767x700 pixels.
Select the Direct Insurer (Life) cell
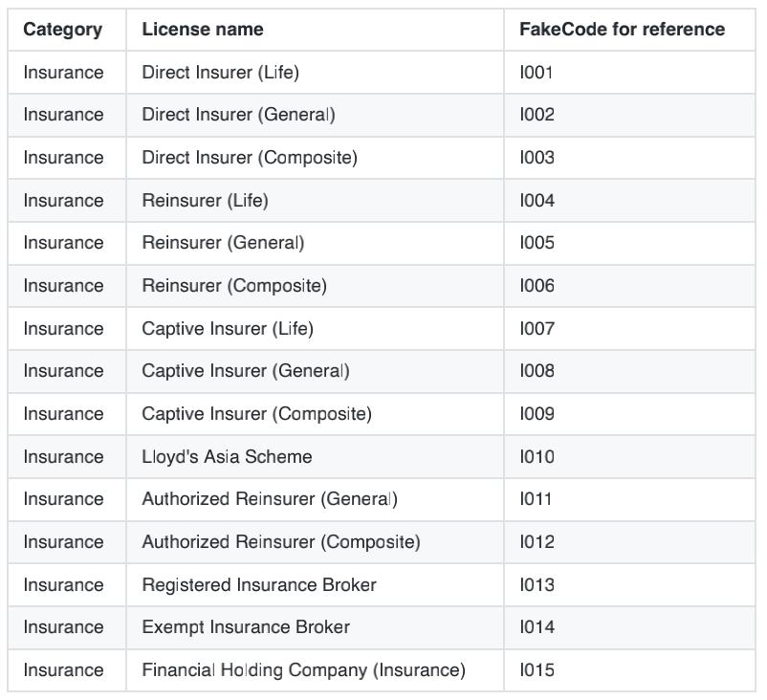[x=220, y=73]
